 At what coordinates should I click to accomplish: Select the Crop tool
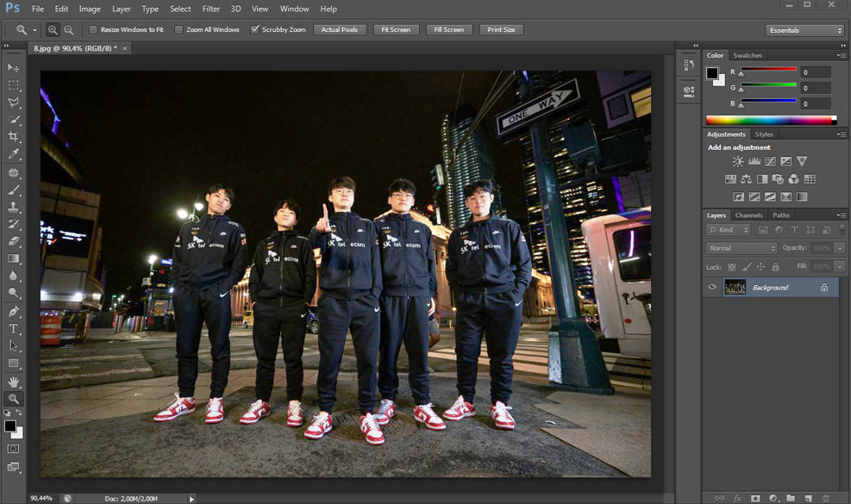(14, 137)
